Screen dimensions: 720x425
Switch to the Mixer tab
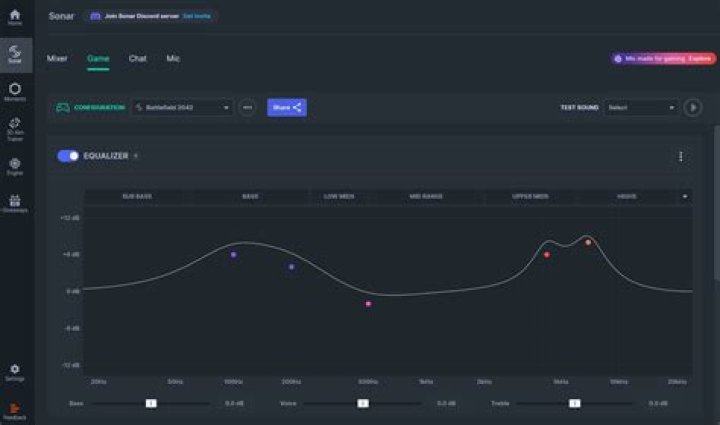click(57, 58)
